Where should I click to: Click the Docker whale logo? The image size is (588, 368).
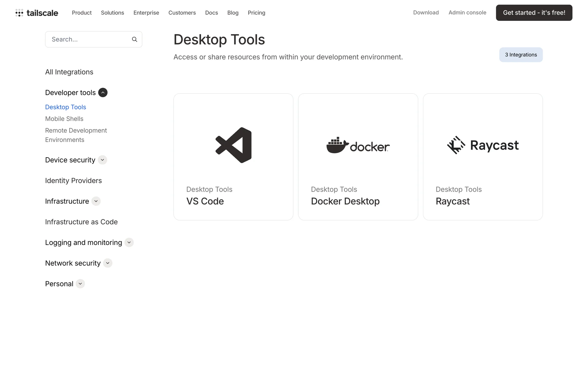coord(337,145)
